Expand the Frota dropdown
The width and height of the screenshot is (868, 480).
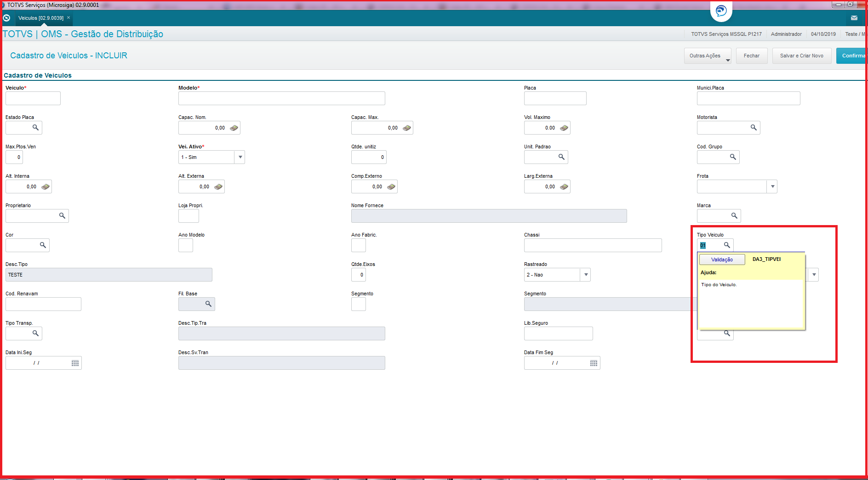click(x=772, y=186)
